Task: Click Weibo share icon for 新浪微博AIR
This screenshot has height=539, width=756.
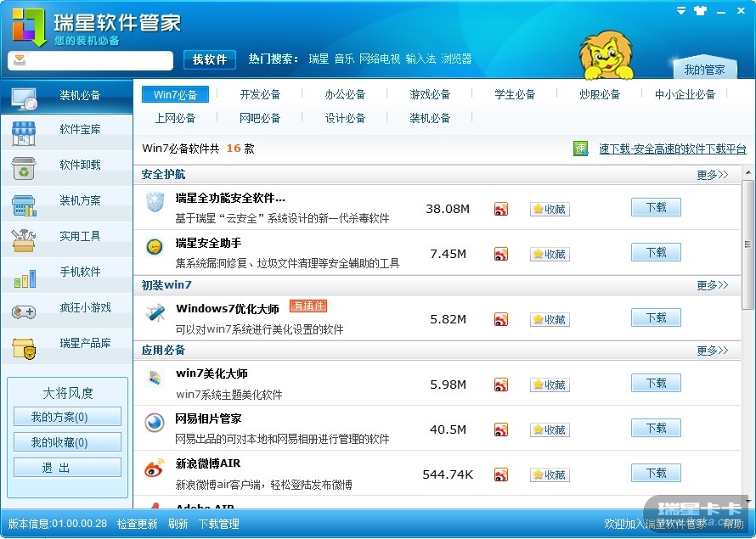Action: [501, 475]
